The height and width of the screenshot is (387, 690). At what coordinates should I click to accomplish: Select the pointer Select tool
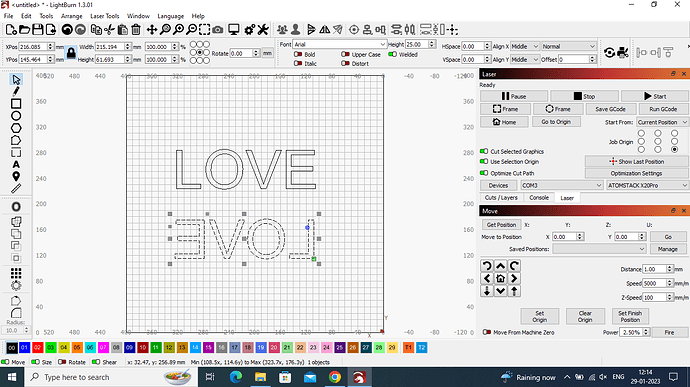16,80
